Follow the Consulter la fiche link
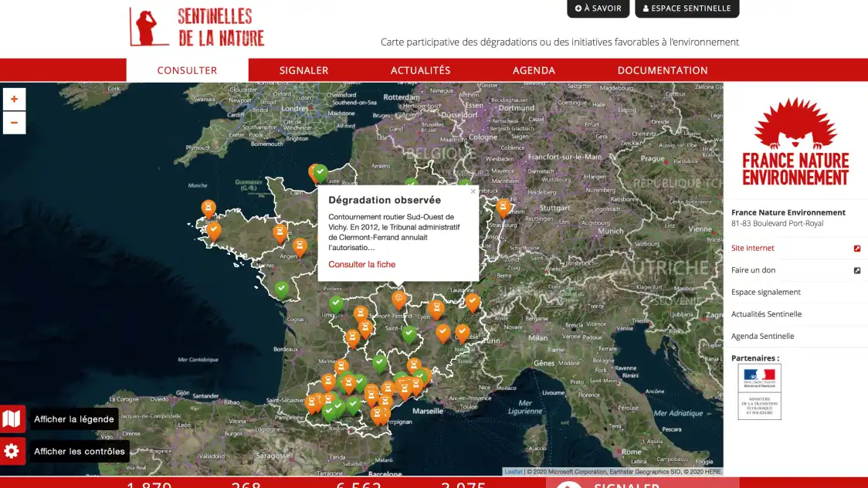This screenshot has width=868, height=488. coord(362,265)
